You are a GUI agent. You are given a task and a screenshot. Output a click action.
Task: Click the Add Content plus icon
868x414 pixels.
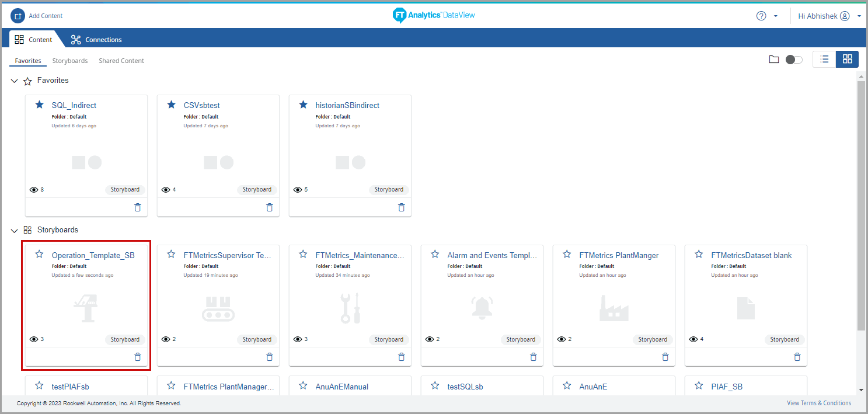tap(18, 16)
